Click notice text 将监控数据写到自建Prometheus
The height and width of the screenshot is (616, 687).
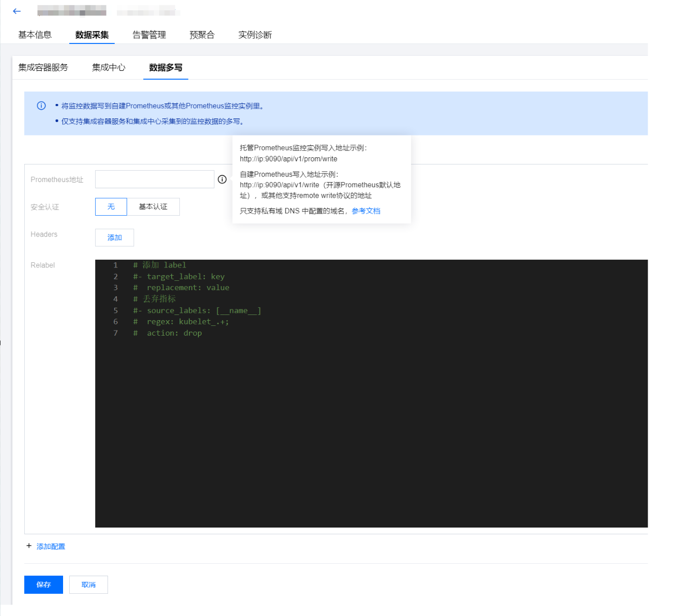point(163,106)
